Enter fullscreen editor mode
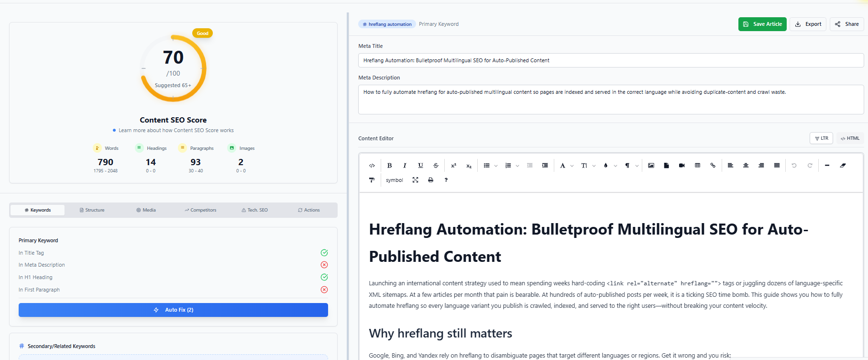The image size is (868, 360). [x=415, y=180]
